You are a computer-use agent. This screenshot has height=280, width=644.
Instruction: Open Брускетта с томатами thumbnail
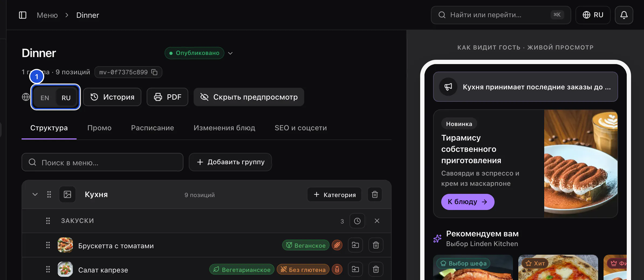tap(65, 245)
